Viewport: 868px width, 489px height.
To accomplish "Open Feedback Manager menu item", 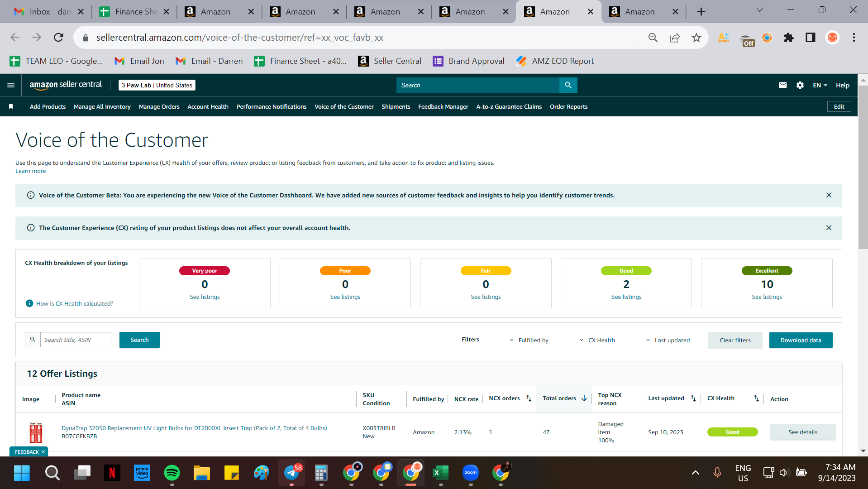I will (x=443, y=106).
